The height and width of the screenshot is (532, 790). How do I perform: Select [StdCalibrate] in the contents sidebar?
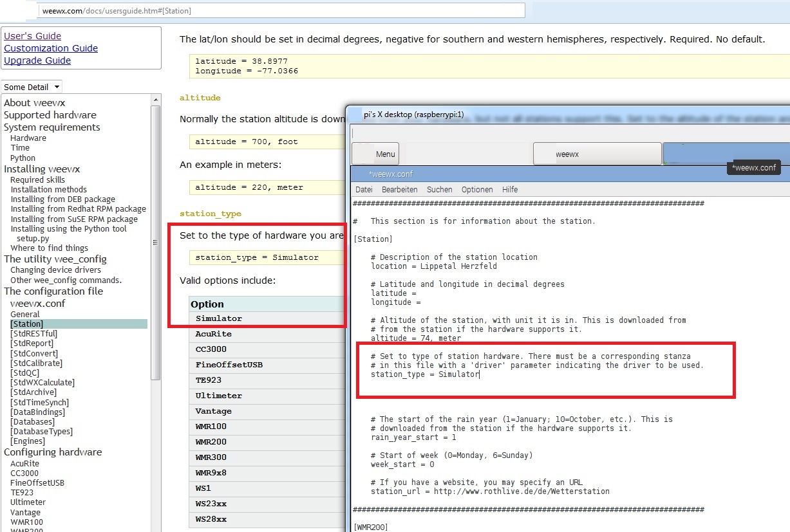[36, 363]
